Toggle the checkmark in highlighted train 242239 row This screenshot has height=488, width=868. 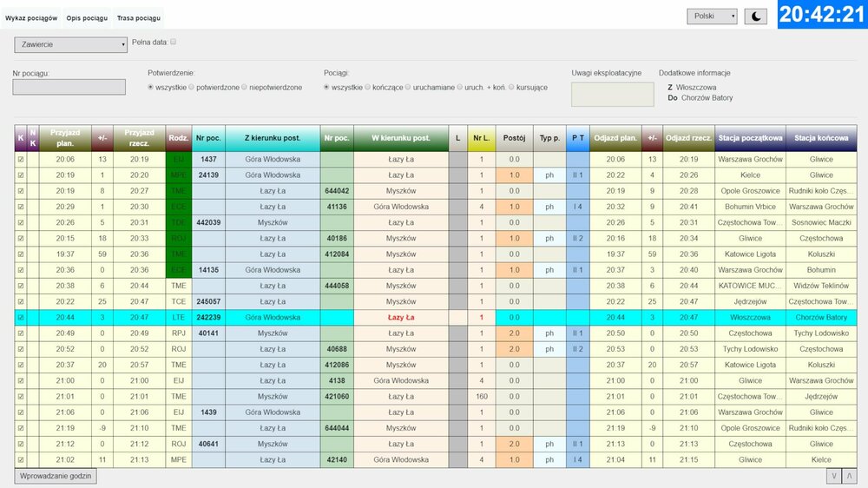point(20,318)
